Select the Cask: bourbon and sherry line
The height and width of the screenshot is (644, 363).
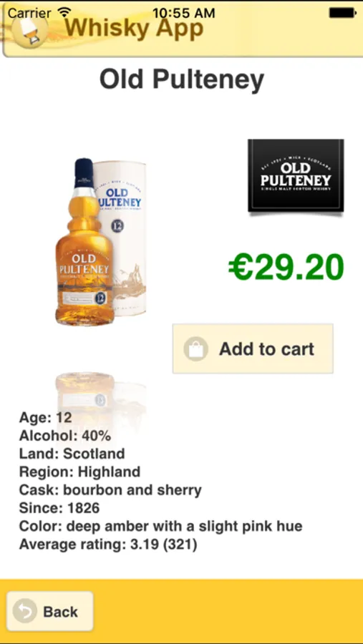pos(110,490)
